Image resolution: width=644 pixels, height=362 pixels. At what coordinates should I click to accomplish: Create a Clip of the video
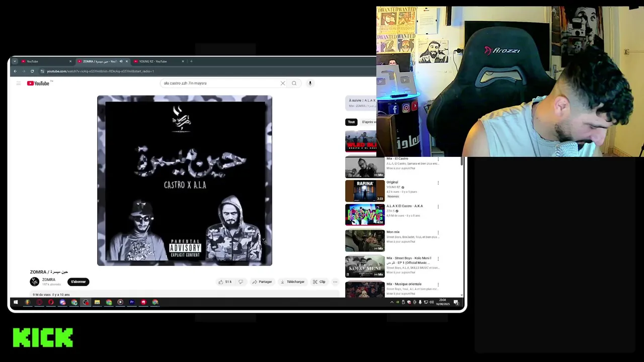click(x=319, y=282)
